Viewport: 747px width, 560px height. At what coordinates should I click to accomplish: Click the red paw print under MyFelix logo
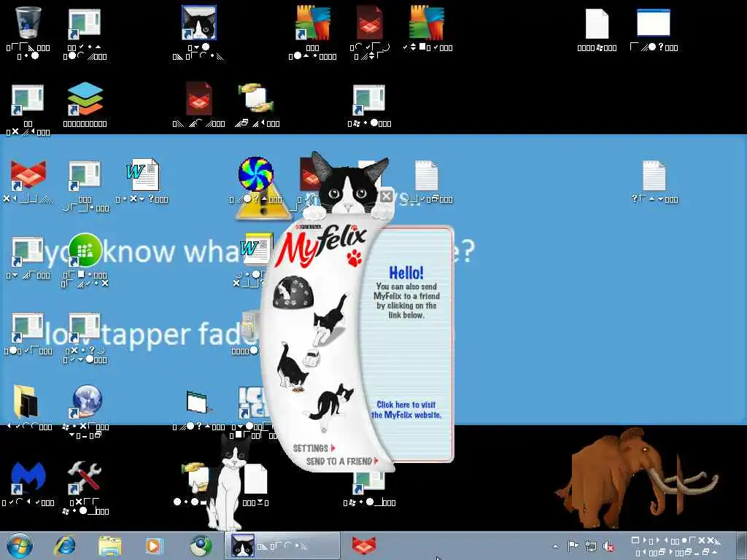coord(355,257)
